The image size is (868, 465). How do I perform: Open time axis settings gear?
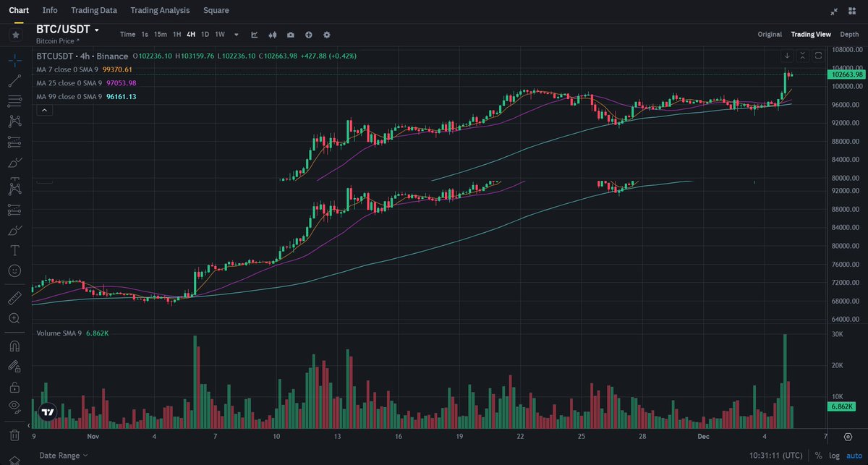point(848,437)
